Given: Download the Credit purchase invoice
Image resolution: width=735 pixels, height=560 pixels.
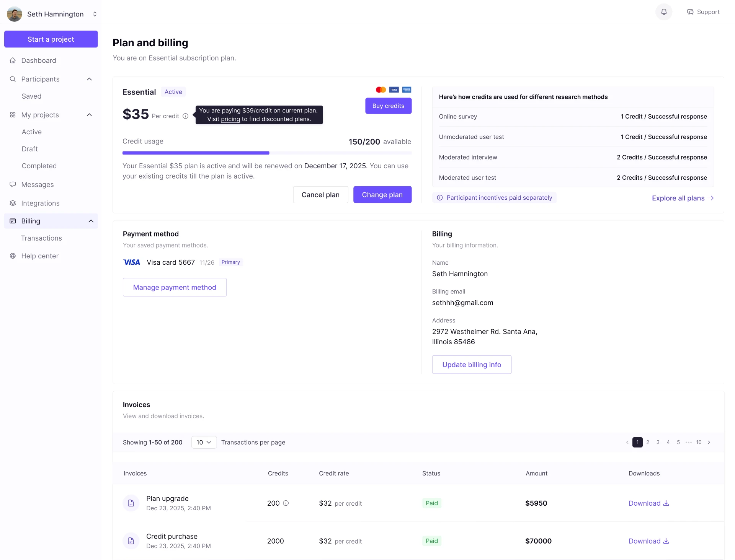Looking at the screenshot, I should click(648, 541).
